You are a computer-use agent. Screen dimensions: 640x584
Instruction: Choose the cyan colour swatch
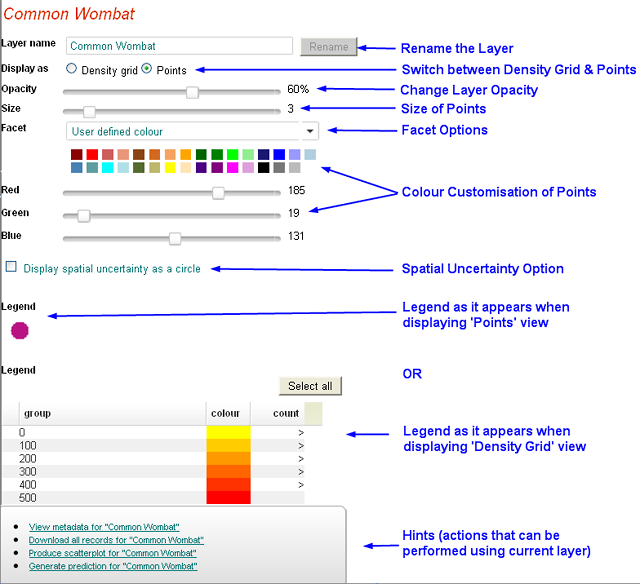click(108, 168)
